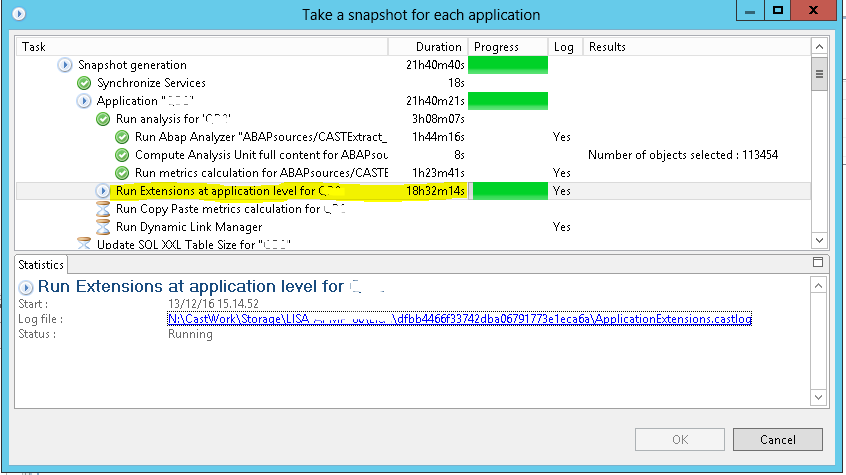The image size is (846, 475).
Task: Click the 3h08m07s duration value
Action: point(438,119)
